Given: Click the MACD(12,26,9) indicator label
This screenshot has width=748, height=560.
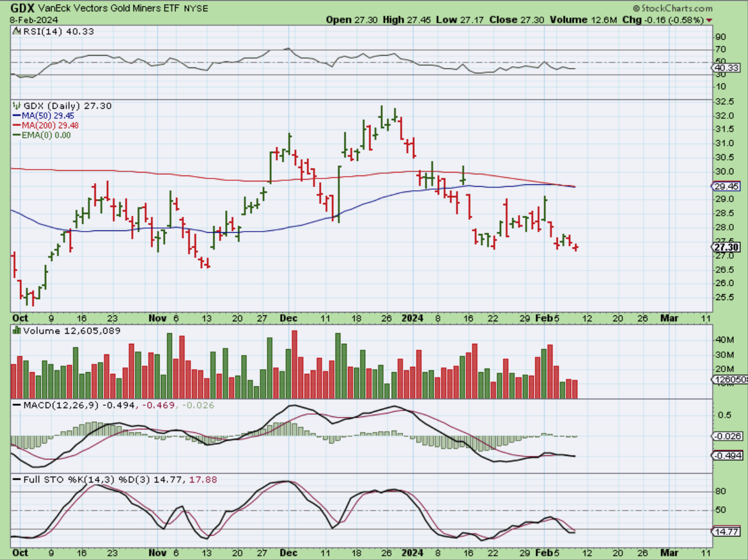Looking at the screenshot, I should tap(61, 406).
